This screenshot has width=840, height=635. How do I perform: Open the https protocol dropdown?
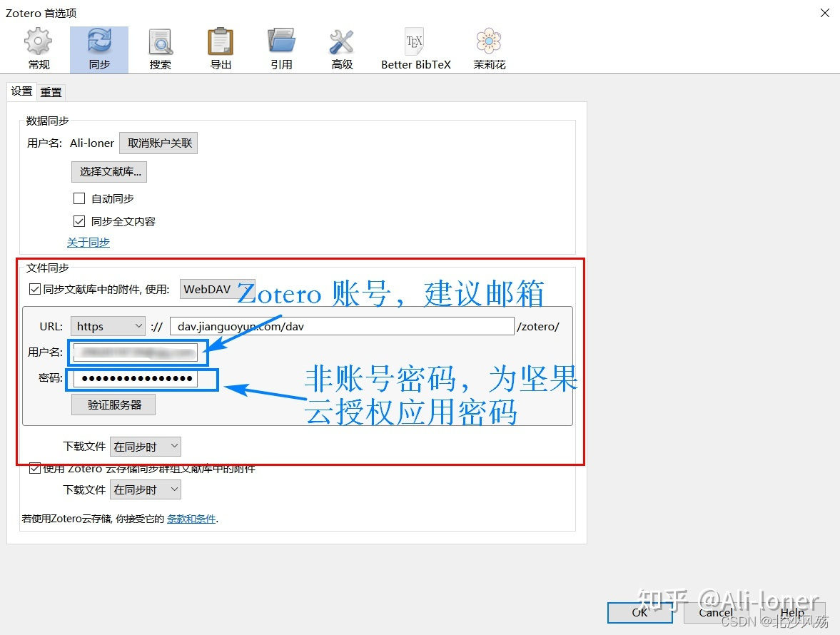108,326
